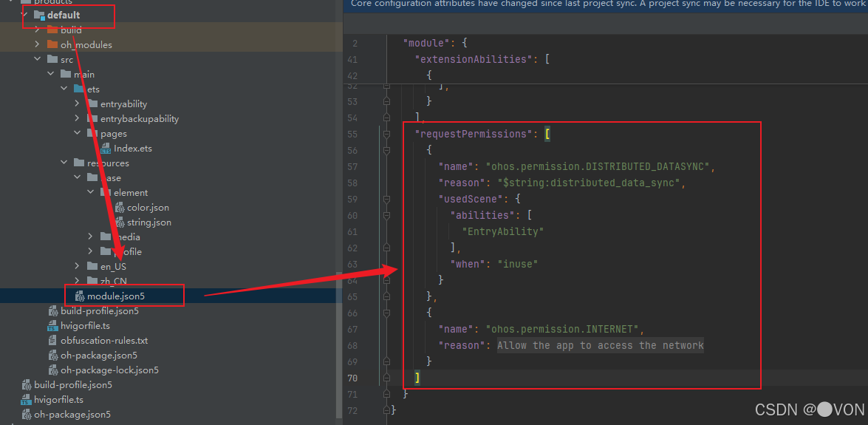Click the Index.ets file icon
868x425 pixels.
pyautogui.click(x=106, y=149)
